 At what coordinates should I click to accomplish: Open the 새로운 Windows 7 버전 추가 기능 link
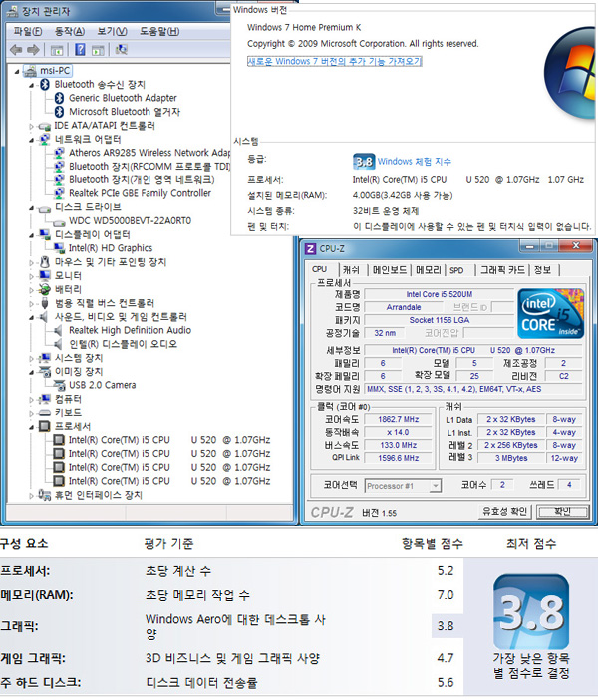pos(334,61)
